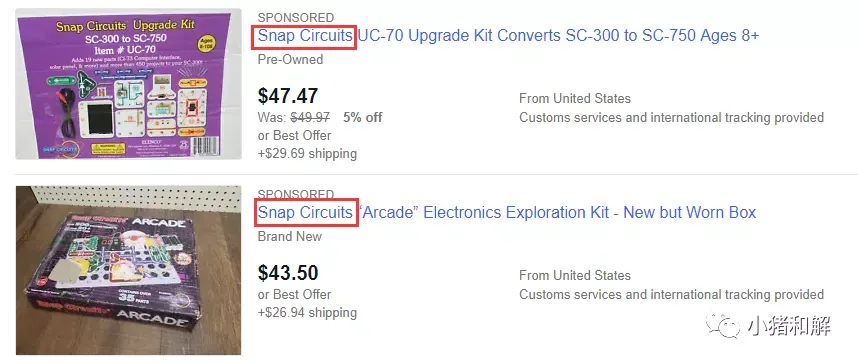Click the 5% off discount label

tap(363, 118)
